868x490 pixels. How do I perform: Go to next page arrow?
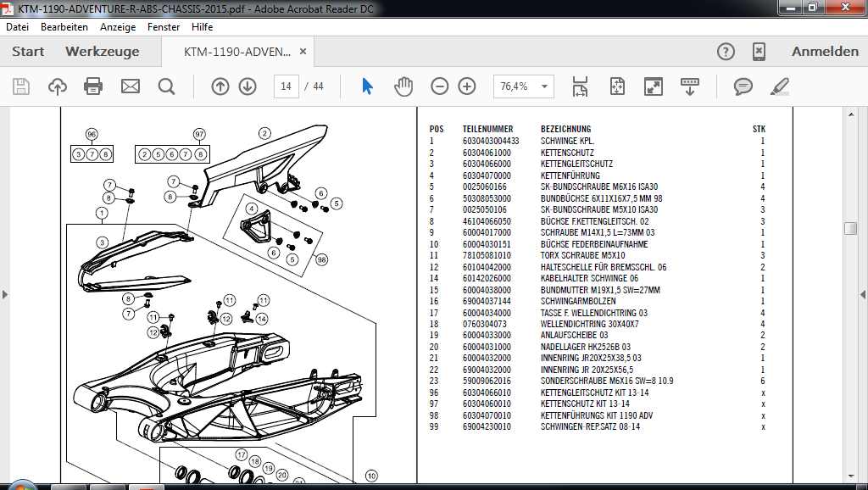(248, 86)
